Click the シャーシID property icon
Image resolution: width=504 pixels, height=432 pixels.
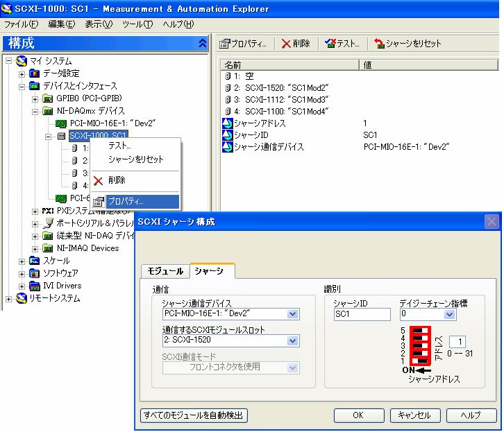click(227, 135)
